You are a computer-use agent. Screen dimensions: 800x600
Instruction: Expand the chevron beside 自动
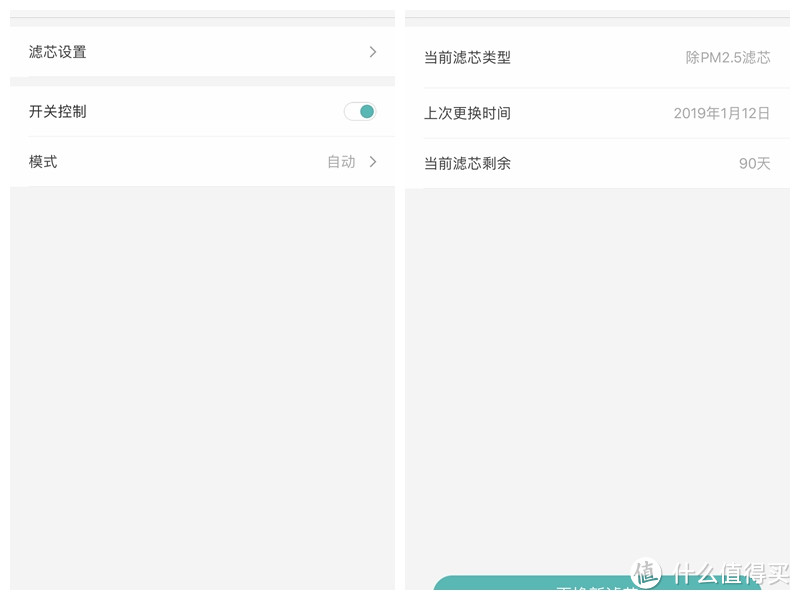tap(373, 162)
